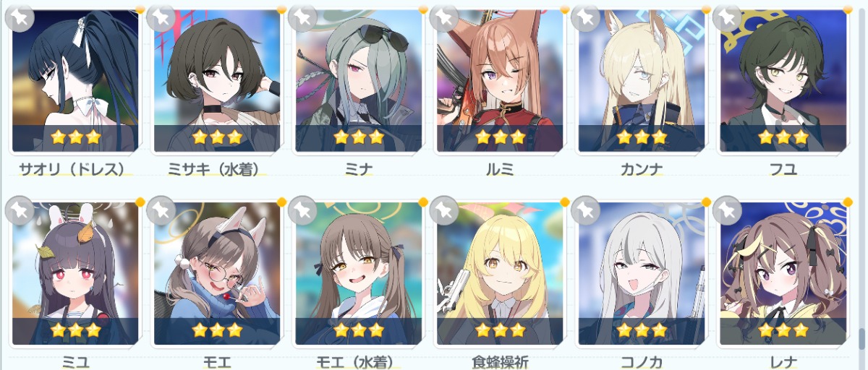Toggle pin icon on ミナ card
Image resolution: width=868 pixels, height=370 pixels.
point(302,17)
